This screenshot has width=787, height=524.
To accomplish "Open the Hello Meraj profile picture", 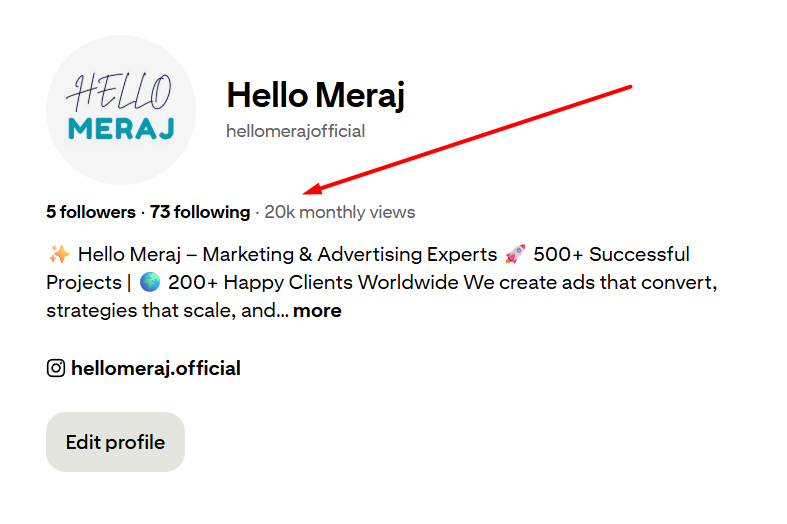I will coord(121,110).
